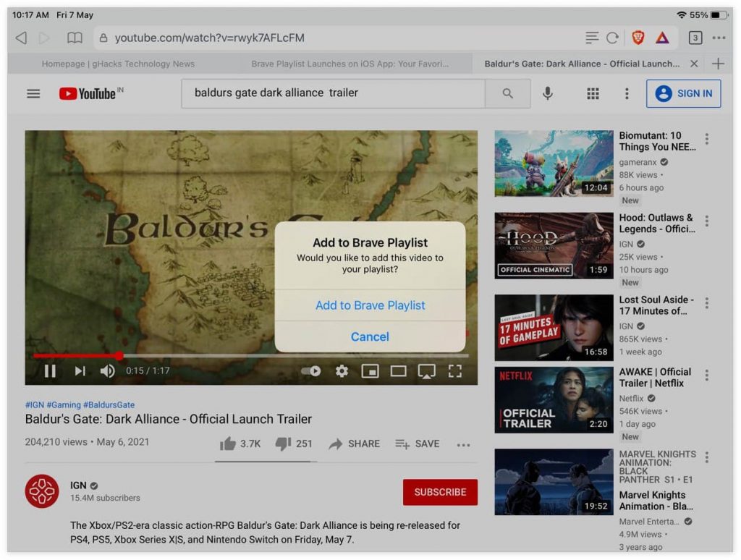Expand options for Biomutant video
741x560 pixels.
click(707, 140)
